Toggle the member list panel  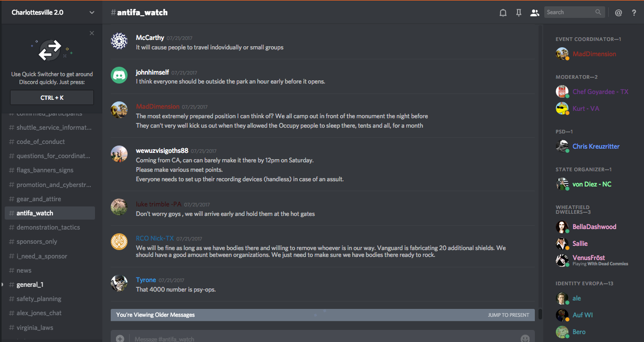point(534,13)
